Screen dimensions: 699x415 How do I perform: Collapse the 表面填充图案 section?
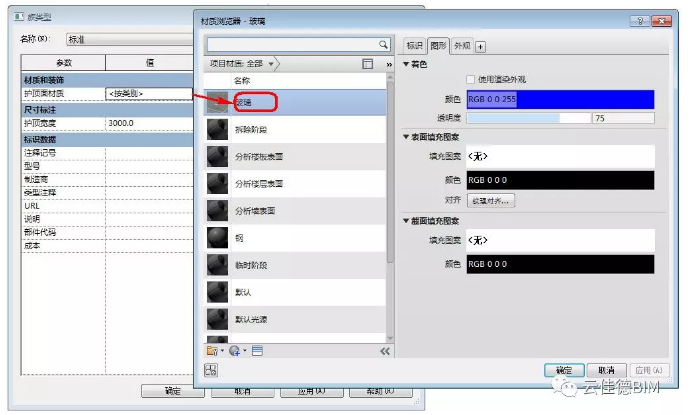click(x=406, y=137)
